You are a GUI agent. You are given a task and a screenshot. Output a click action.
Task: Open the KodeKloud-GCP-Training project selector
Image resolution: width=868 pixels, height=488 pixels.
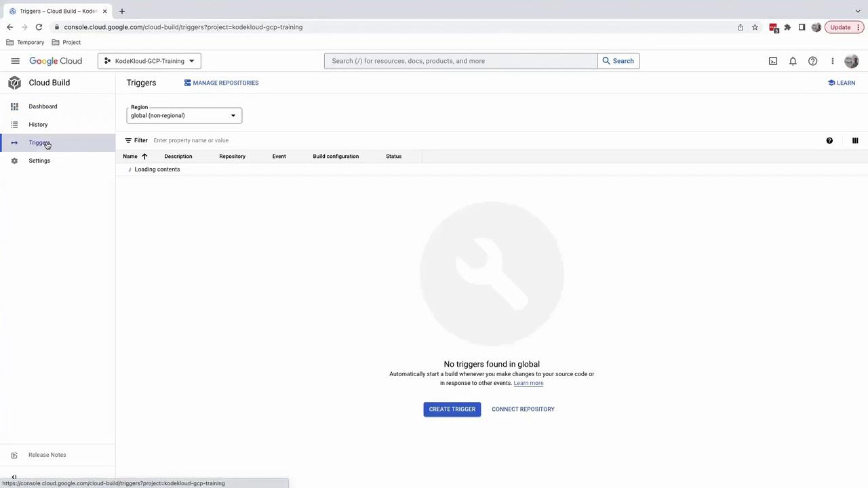tap(149, 61)
